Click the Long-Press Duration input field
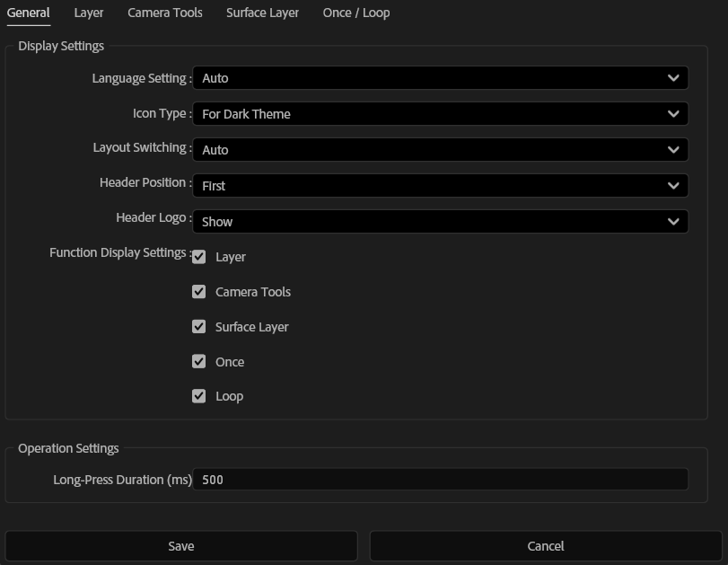This screenshot has height=565, width=728. coord(441,480)
